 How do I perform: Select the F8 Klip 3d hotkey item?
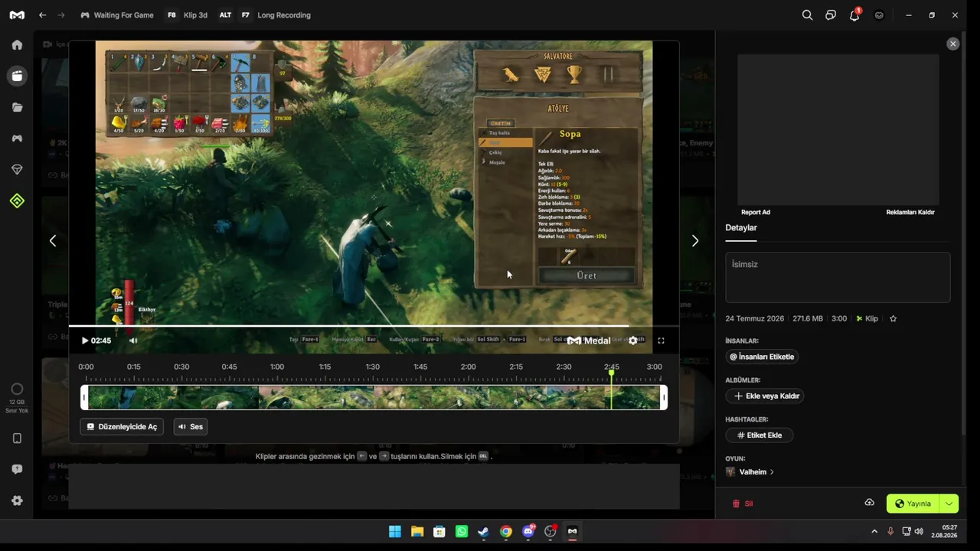[x=187, y=15]
